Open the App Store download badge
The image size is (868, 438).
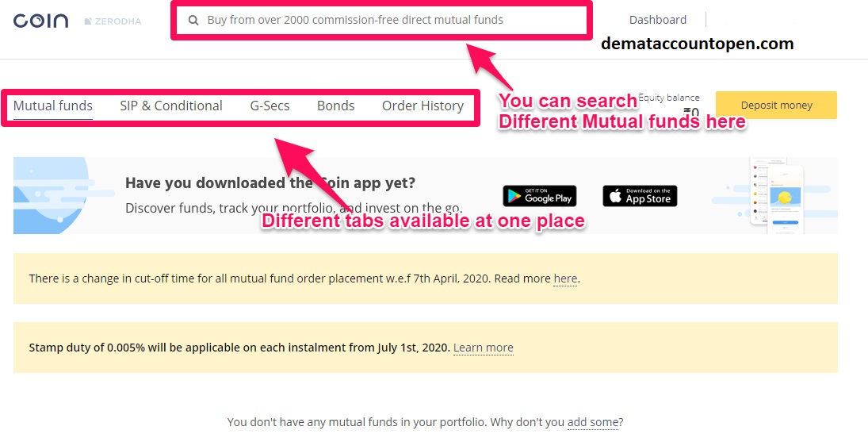tap(640, 196)
